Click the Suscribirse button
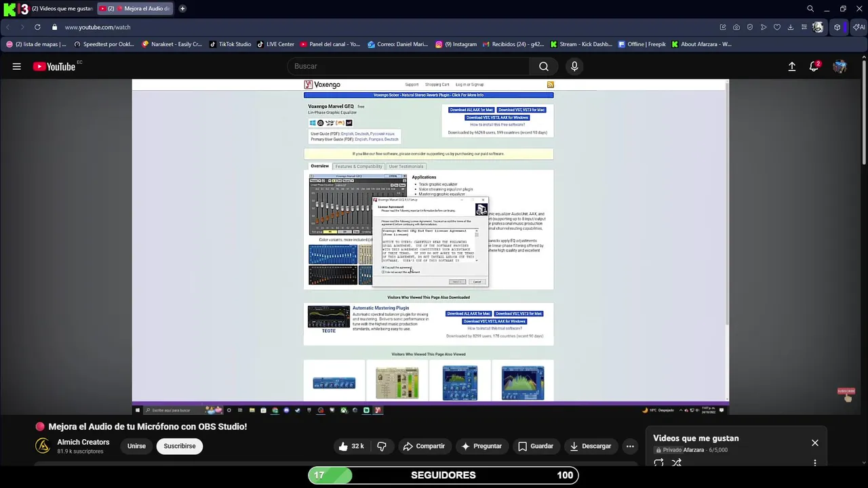This screenshot has height=488, width=868. coord(180,446)
